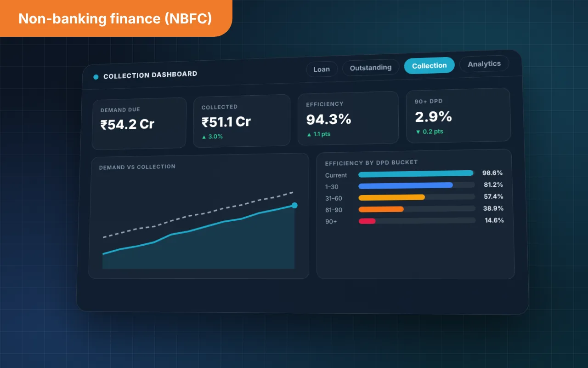Click the Demand Due ₹54.2 Cr value
This screenshot has height=368, width=588.
coord(127,124)
